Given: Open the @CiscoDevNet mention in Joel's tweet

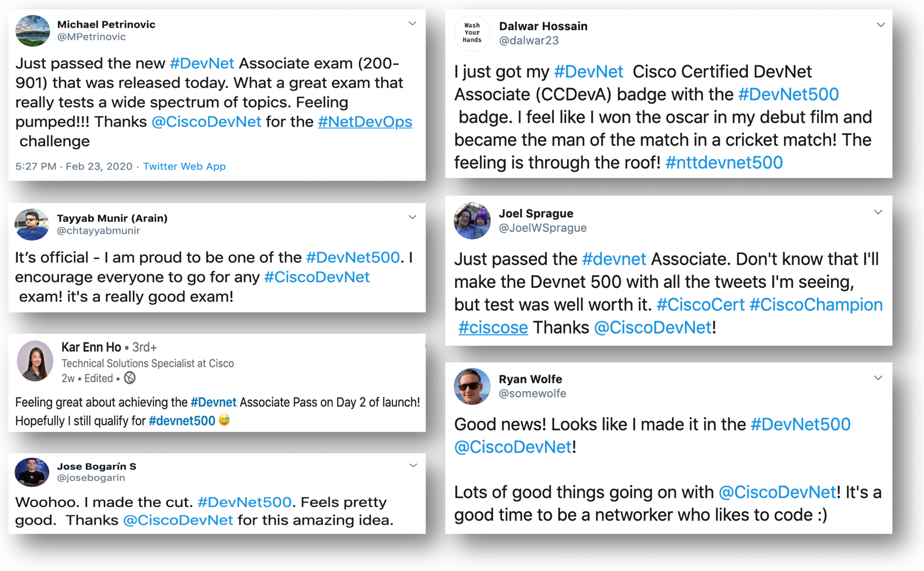Looking at the screenshot, I should [x=653, y=327].
